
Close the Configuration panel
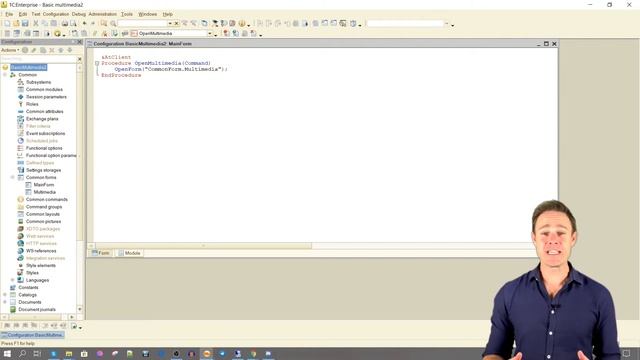[80, 42]
